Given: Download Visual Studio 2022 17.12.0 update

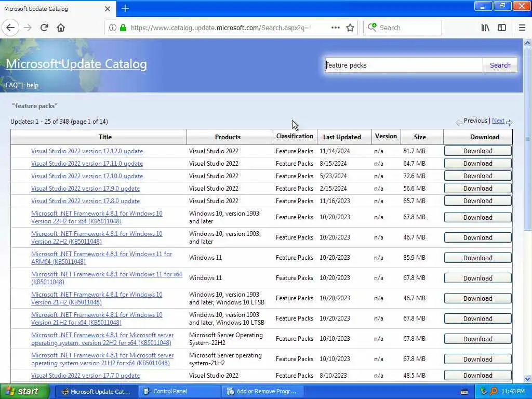Looking at the screenshot, I should coord(478,151).
